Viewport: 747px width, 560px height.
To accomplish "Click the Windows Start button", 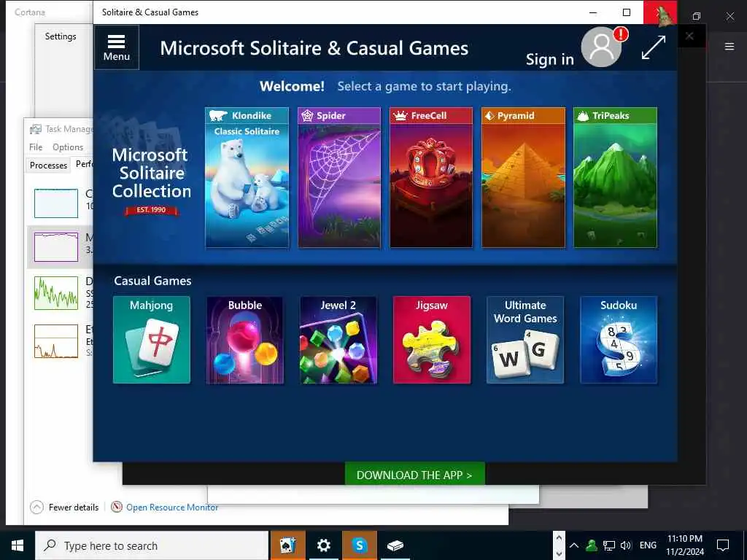I will click(x=18, y=545).
